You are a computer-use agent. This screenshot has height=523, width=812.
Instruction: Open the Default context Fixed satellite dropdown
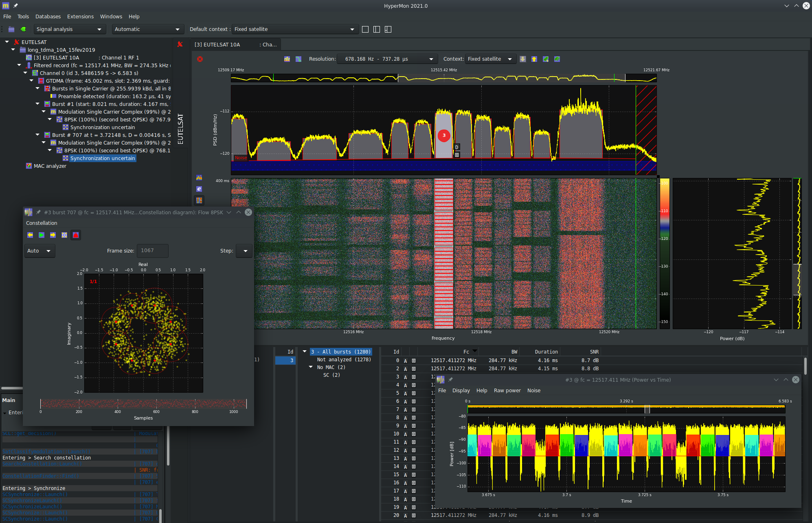(295, 29)
